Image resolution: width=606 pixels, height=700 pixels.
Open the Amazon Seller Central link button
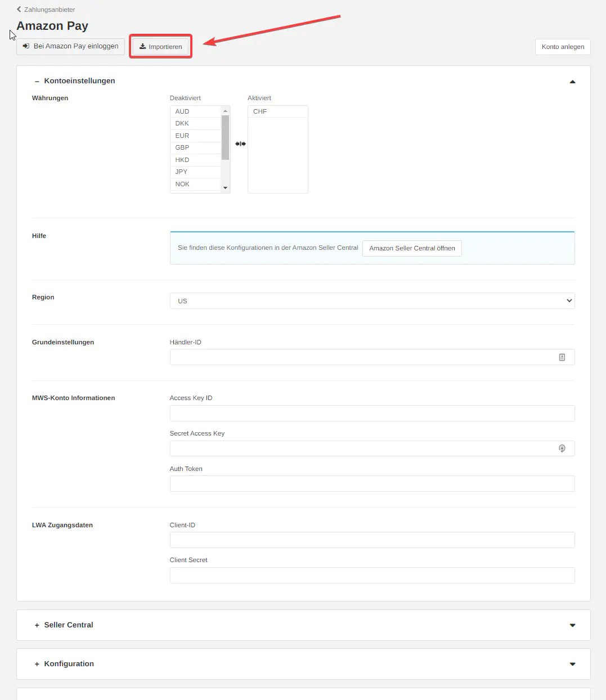(412, 248)
